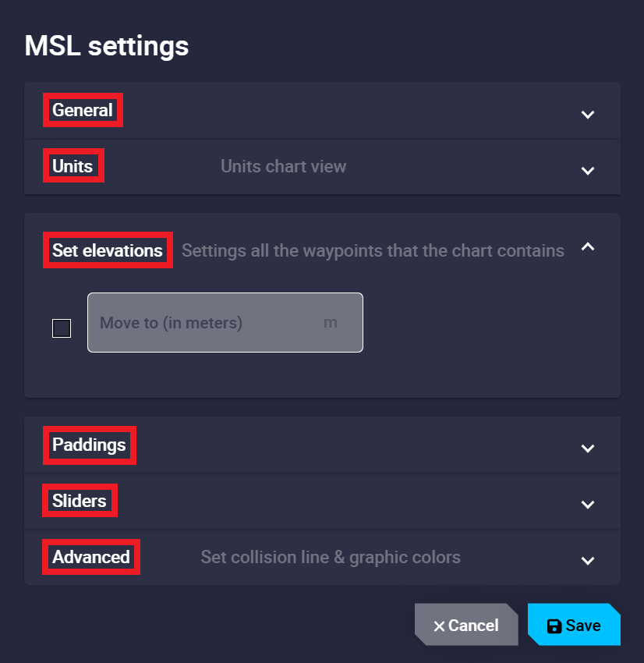Expand the Units section chevron

pos(588,170)
